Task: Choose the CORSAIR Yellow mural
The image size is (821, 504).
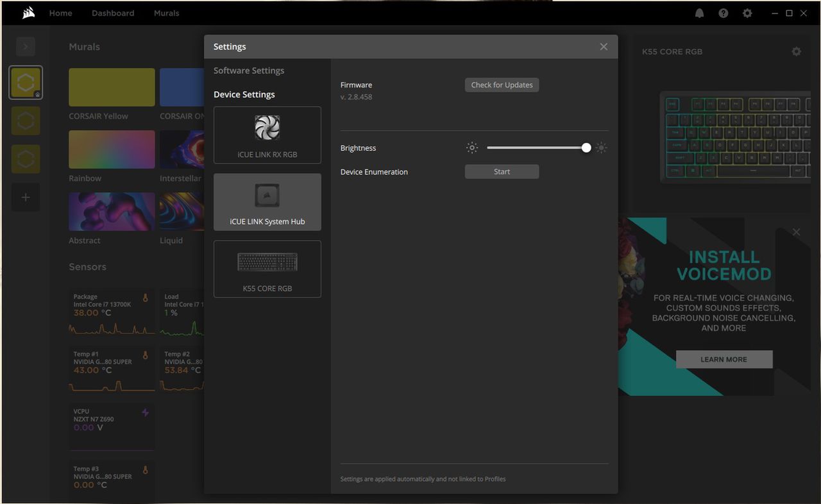Action: point(112,87)
